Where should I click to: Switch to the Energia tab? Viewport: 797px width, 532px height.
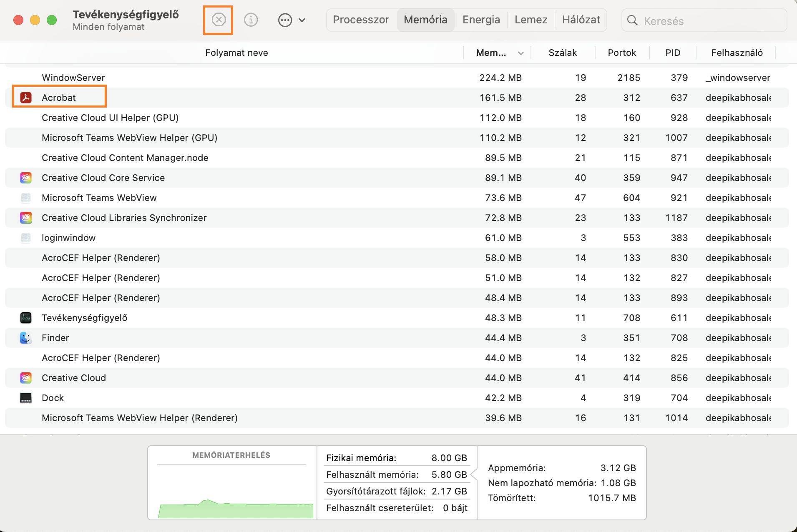[x=481, y=20]
